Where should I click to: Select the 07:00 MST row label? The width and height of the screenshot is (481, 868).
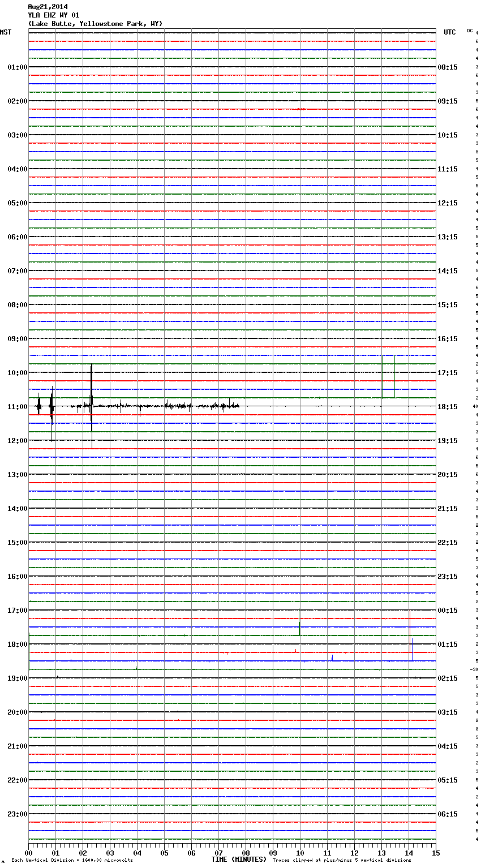click(x=17, y=271)
